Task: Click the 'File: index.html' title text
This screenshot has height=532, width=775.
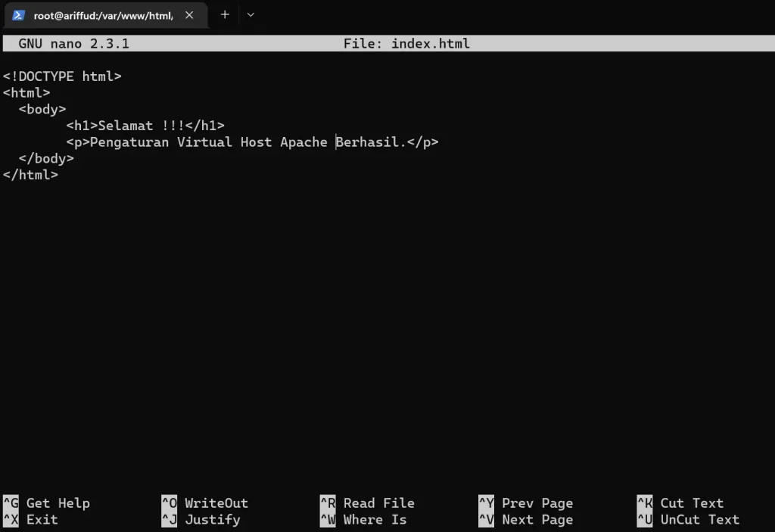Action: (x=406, y=44)
